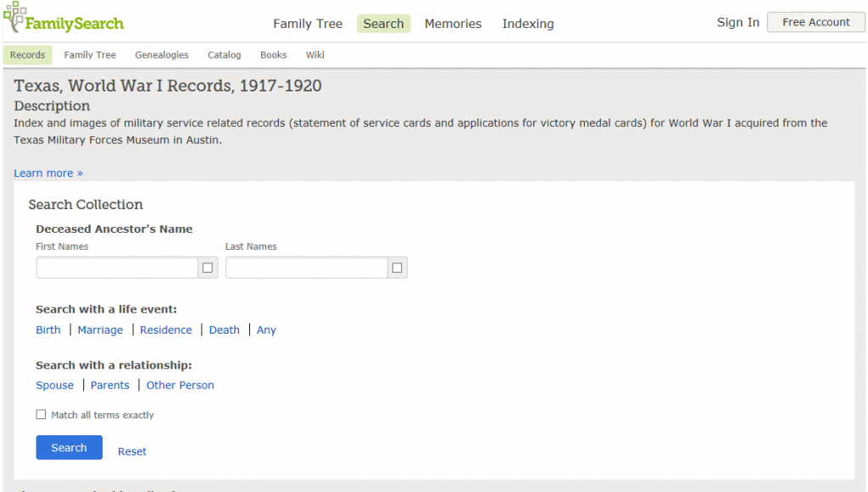The height and width of the screenshot is (492, 868).
Task: Tick the exact match checkbox for Last Names
Action: (397, 268)
